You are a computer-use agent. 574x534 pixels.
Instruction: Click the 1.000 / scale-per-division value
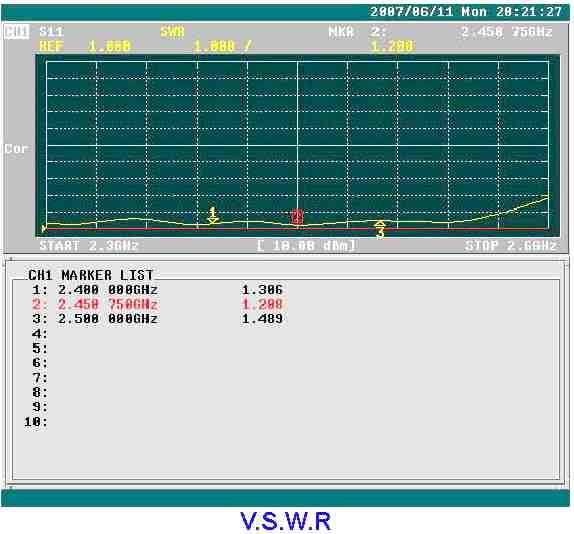coord(222,46)
